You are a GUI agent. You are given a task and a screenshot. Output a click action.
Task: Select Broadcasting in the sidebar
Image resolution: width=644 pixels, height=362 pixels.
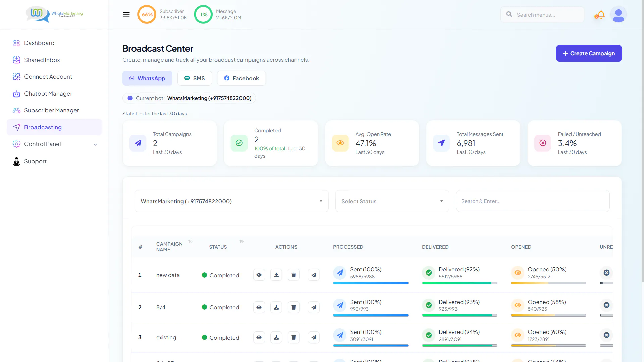pos(54,127)
